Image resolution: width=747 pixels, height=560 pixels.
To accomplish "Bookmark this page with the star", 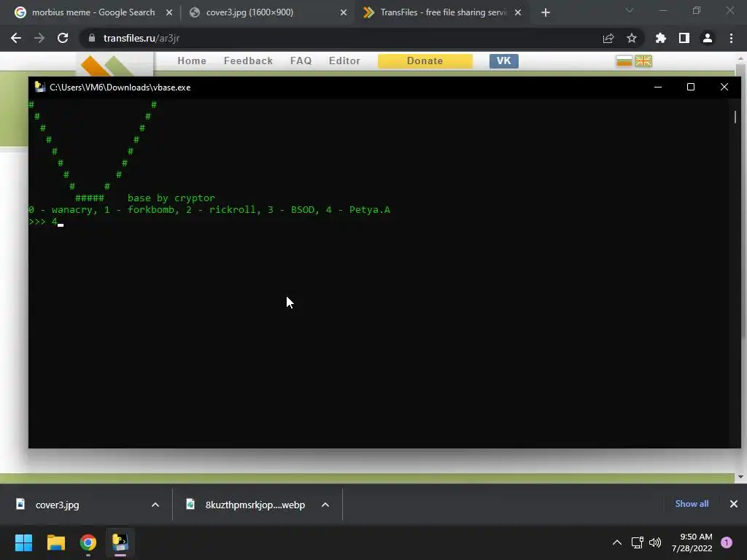I will [x=632, y=38].
